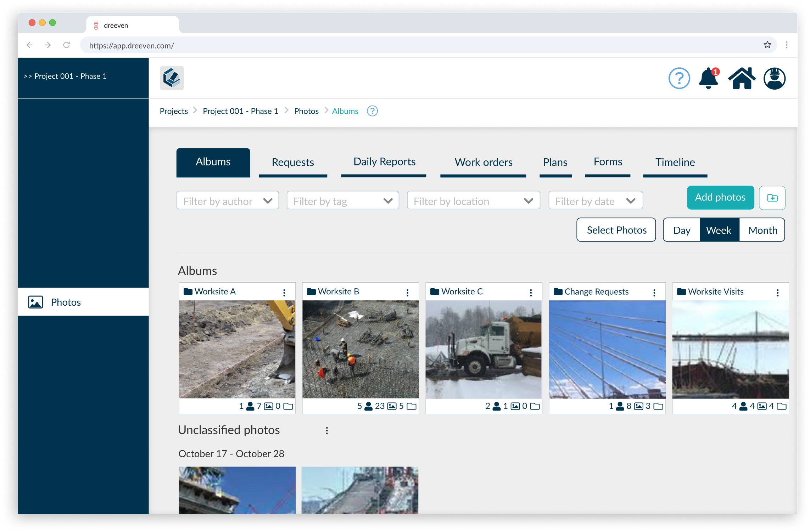810x532 pixels.
Task: Reload the page in the browser
Action: pos(66,45)
